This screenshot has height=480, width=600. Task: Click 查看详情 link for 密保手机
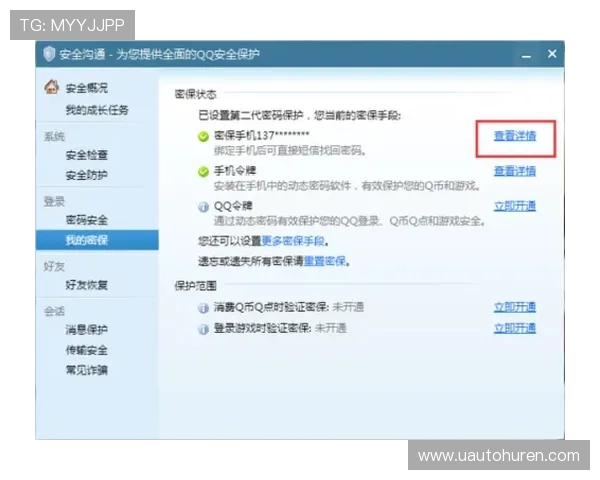[x=515, y=136]
